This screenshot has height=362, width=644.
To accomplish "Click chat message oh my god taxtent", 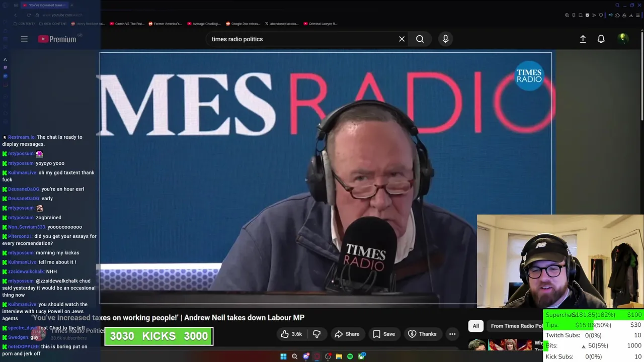I will [48, 176].
